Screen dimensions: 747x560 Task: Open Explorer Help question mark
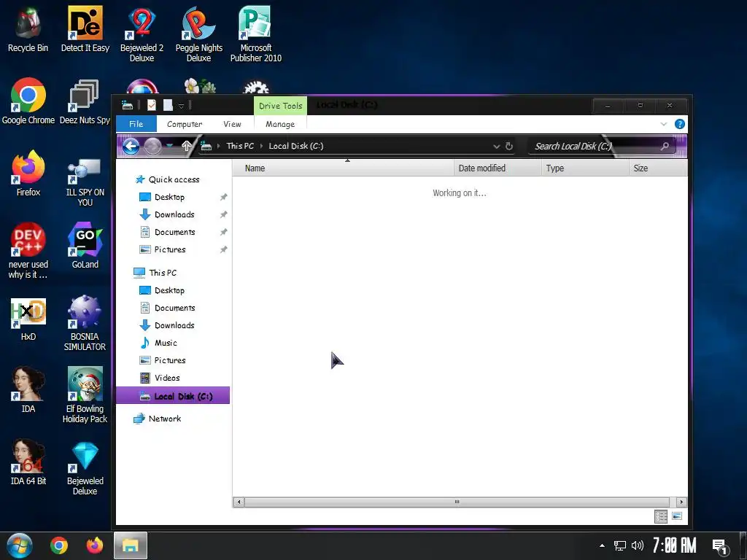(x=680, y=124)
